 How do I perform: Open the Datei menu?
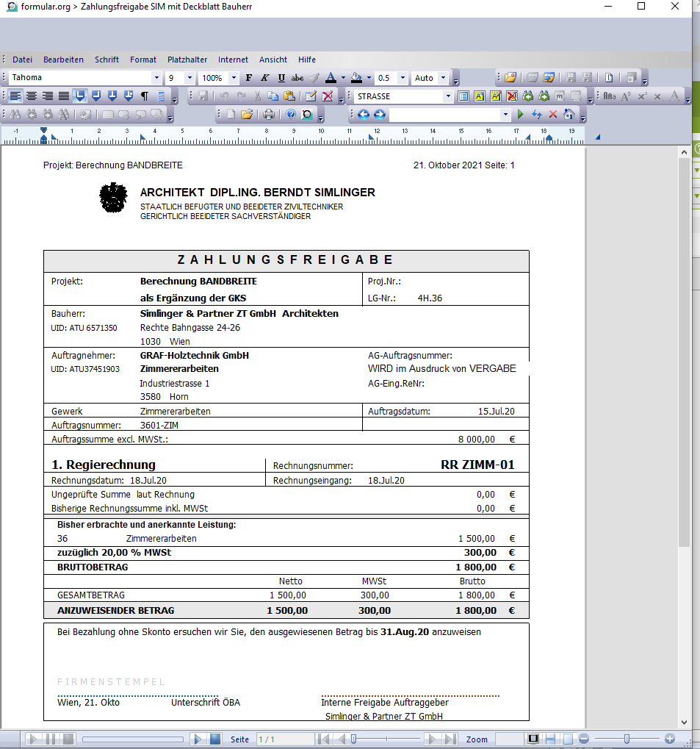[x=23, y=60]
